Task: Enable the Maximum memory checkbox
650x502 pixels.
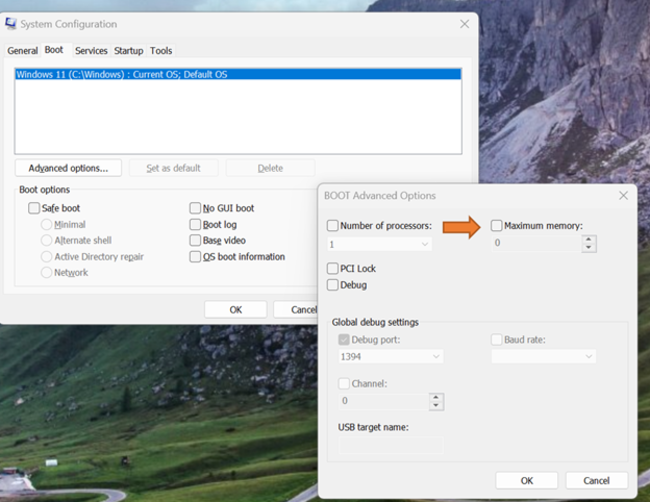Action: point(497,226)
